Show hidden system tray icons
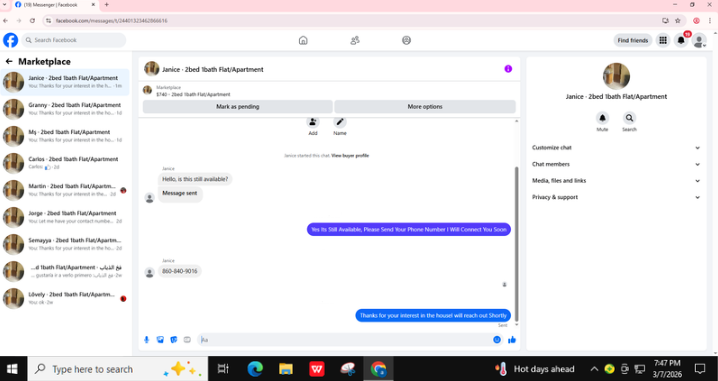Image resolution: width=718 pixels, height=381 pixels. [x=594, y=369]
